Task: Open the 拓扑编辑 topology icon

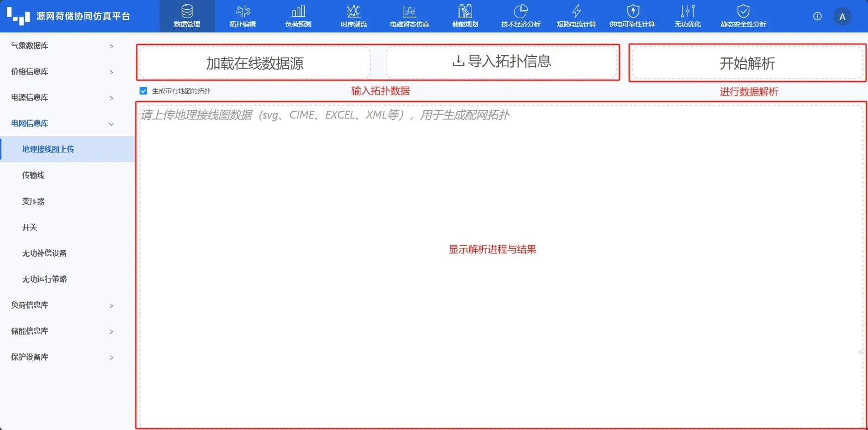Action: coord(243,11)
